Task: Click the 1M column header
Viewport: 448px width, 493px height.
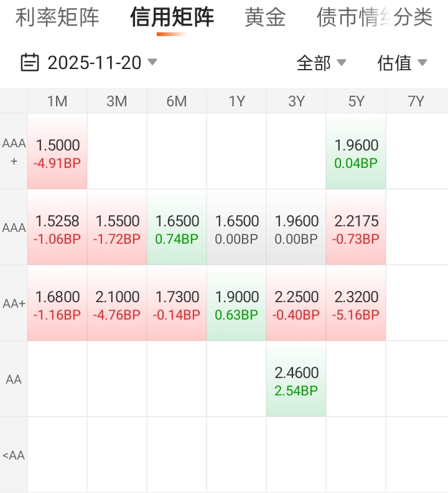Action: (57, 101)
